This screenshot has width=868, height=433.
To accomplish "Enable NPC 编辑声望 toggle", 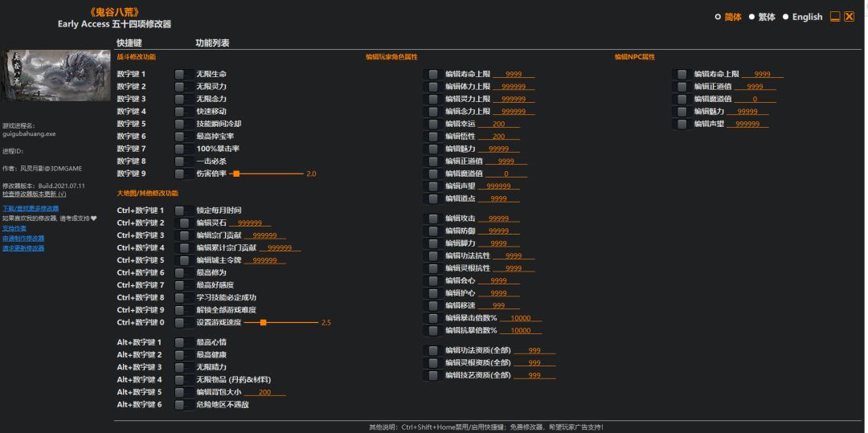I will coord(682,124).
